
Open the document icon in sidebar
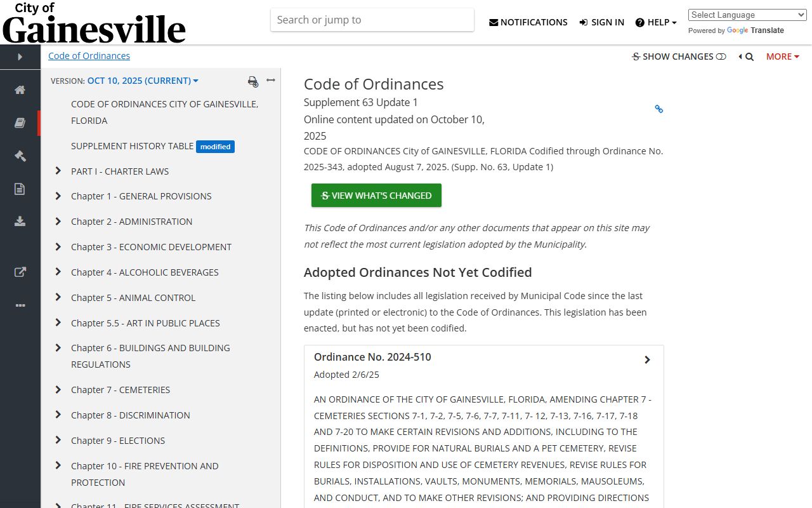20,189
